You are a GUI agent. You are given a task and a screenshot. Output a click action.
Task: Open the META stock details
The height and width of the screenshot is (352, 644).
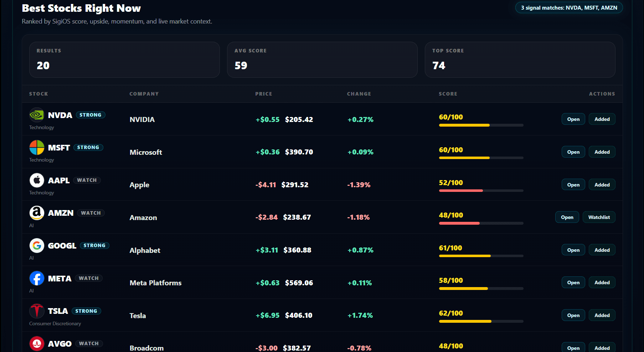click(573, 282)
